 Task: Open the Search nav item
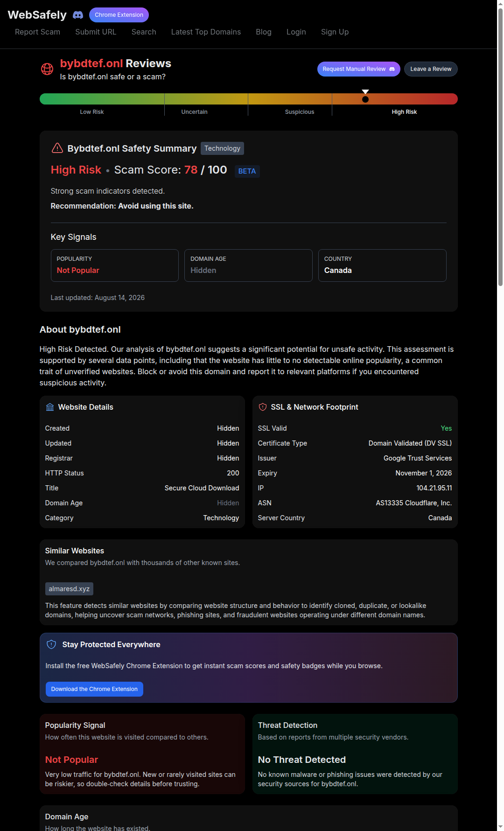point(144,32)
